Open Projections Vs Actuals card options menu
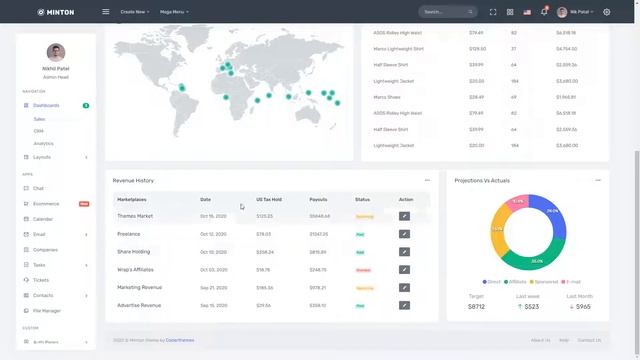 tap(598, 180)
